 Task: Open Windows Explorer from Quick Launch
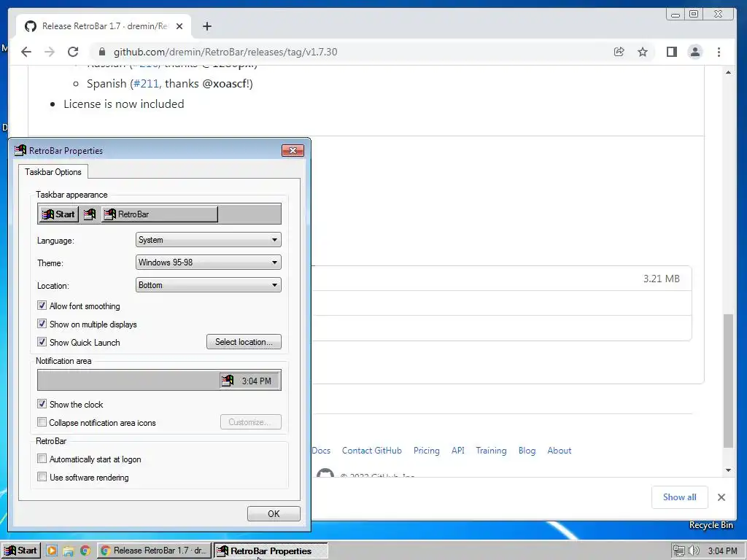tap(69, 551)
